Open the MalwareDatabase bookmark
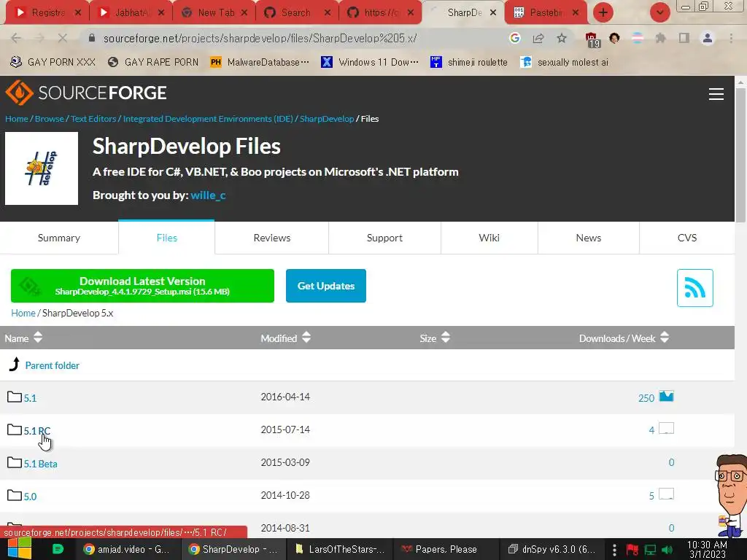747x560 pixels. click(260, 63)
